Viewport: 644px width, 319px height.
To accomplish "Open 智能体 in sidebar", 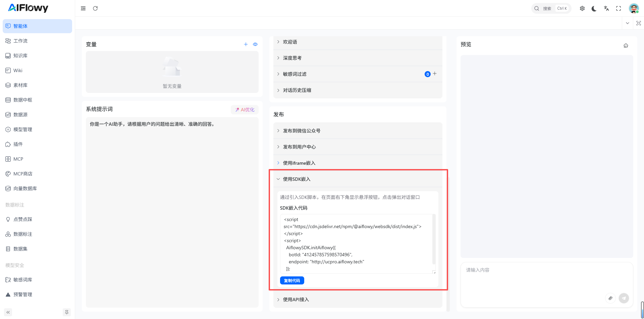I will [x=37, y=26].
